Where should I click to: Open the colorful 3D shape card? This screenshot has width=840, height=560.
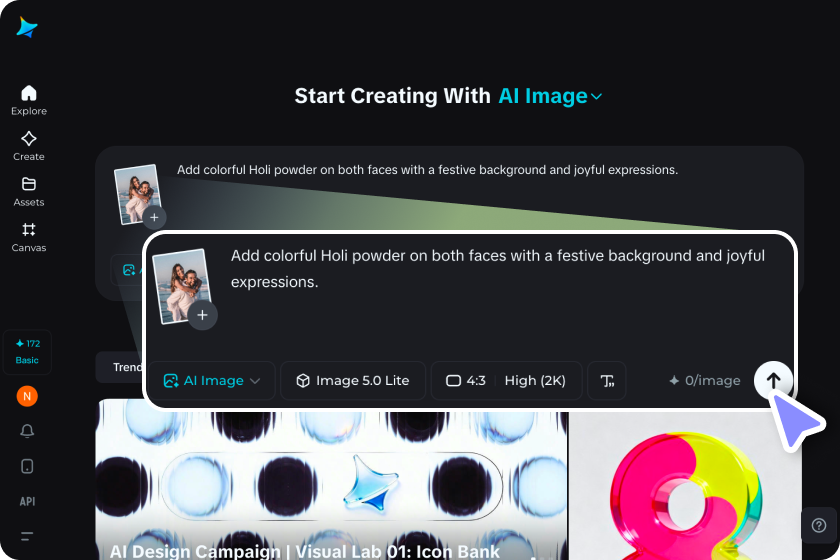pos(685,486)
